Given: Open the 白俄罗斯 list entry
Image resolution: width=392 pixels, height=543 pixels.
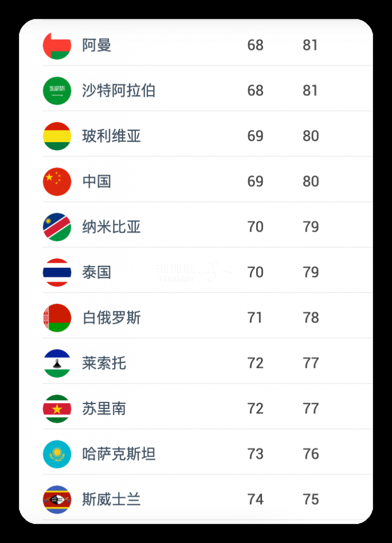Looking at the screenshot, I should (207, 318).
